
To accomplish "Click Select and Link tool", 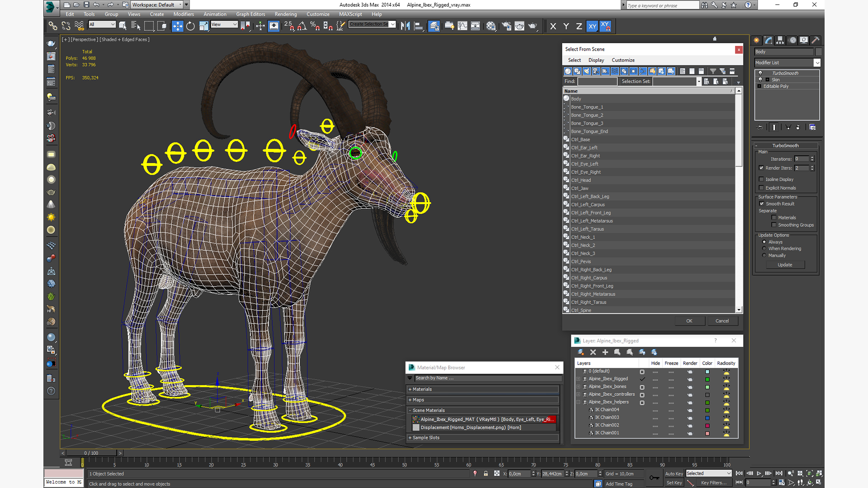I will point(53,26).
